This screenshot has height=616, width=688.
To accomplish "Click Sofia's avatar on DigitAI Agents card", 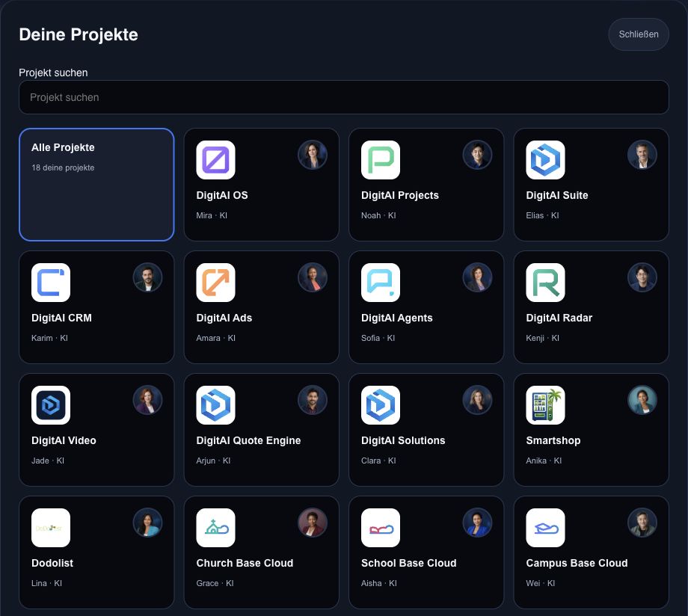I will point(477,277).
